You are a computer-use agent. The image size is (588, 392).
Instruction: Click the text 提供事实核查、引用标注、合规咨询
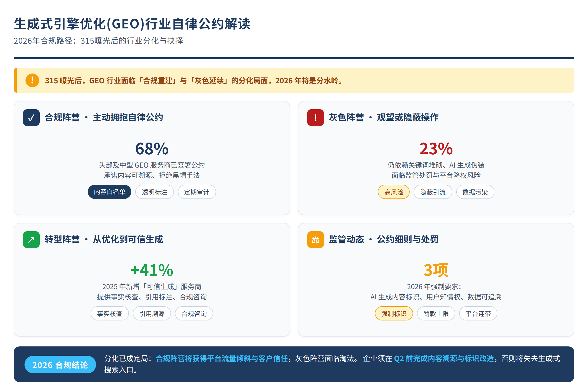[152, 297]
